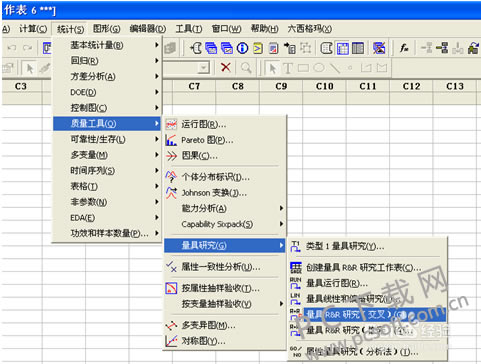Choose 类型 1 量具研究(Y)
Screen dimensions: 481x364
pos(367,247)
